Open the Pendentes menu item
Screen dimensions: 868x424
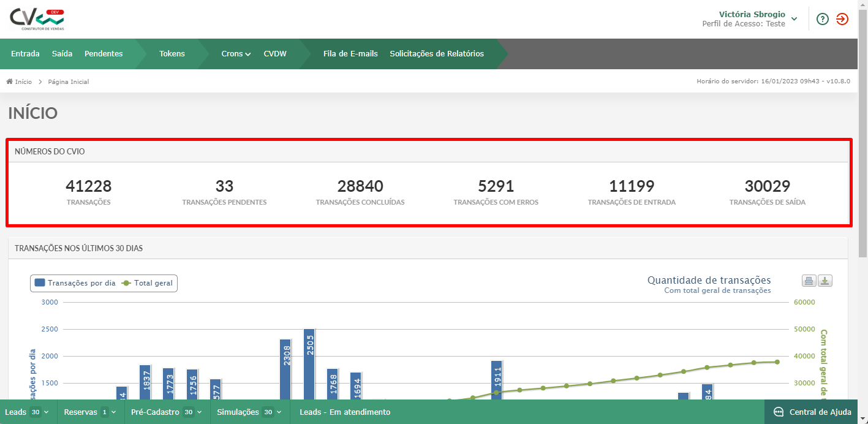click(104, 54)
